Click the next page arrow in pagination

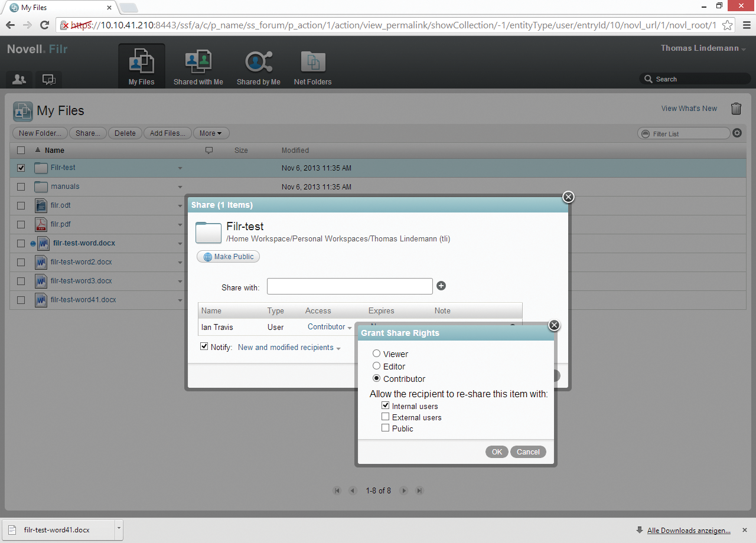(404, 490)
